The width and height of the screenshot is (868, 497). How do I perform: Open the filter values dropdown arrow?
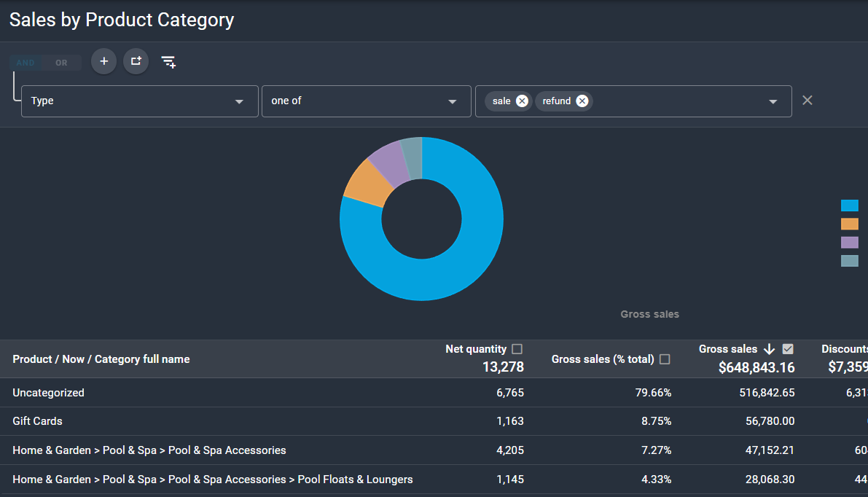coord(773,102)
